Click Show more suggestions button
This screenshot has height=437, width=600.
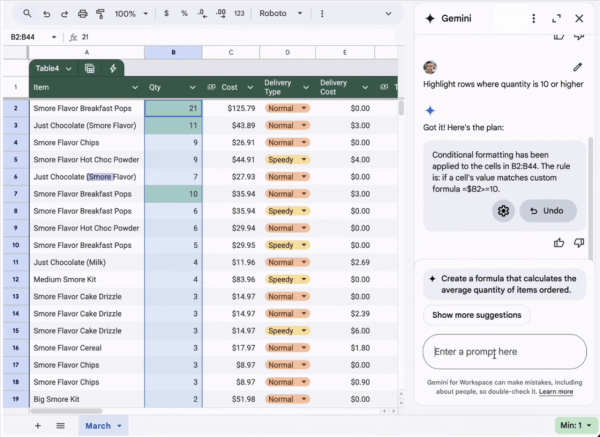pyautogui.click(x=477, y=315)
